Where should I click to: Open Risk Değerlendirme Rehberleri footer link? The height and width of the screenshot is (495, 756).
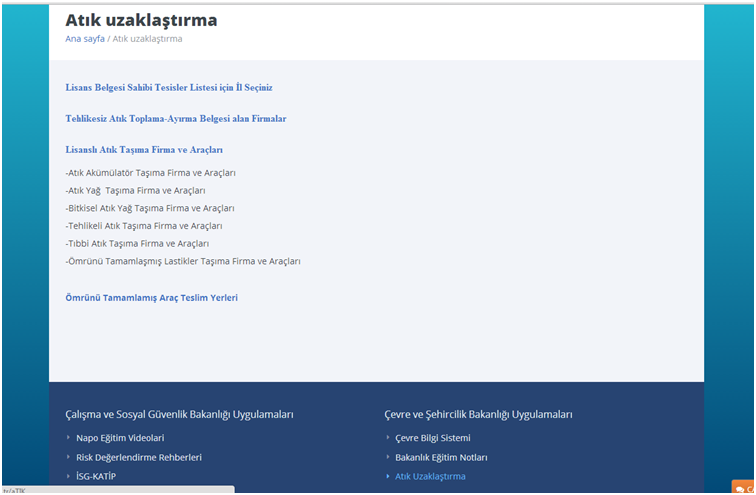pyautogui.click(x=139, y=457)
